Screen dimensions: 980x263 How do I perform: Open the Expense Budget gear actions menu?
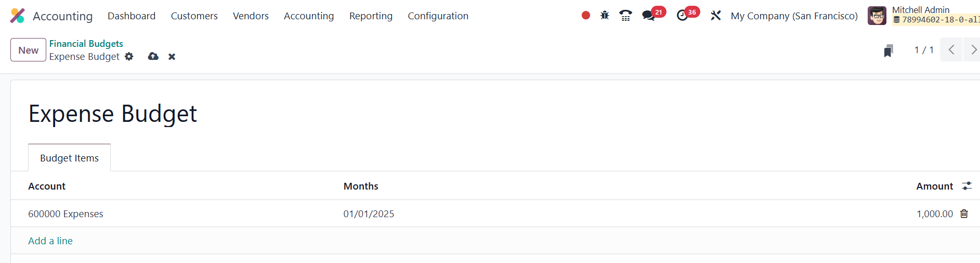[x=129, y=56]
